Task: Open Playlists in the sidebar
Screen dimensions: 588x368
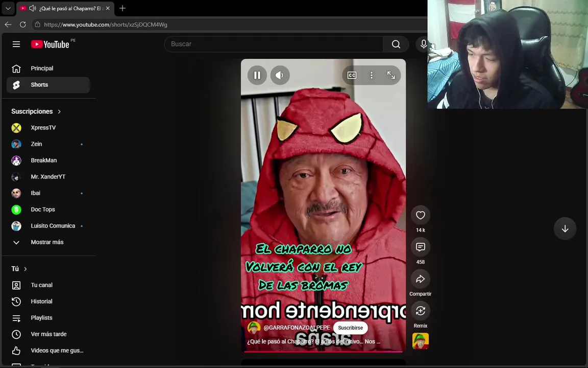Action: tap(48, 318)
